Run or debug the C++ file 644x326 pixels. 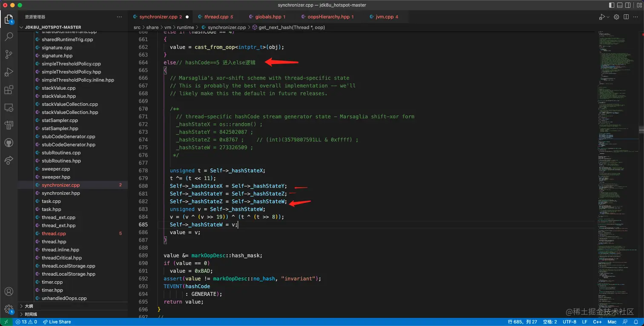[601, 17]
